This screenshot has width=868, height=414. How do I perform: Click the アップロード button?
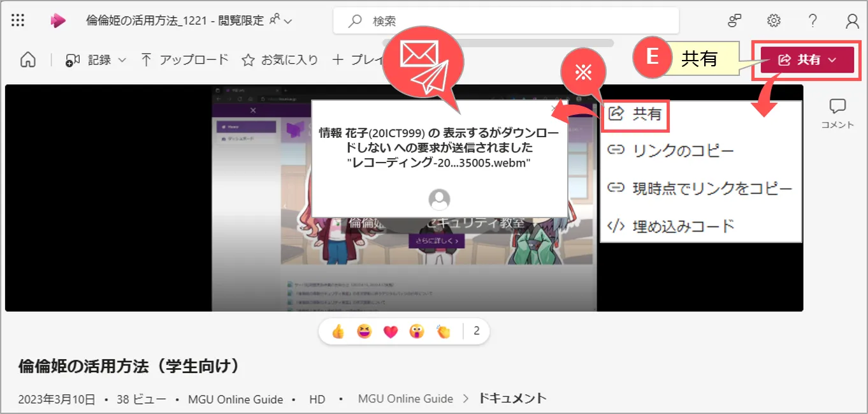point(184,60)
